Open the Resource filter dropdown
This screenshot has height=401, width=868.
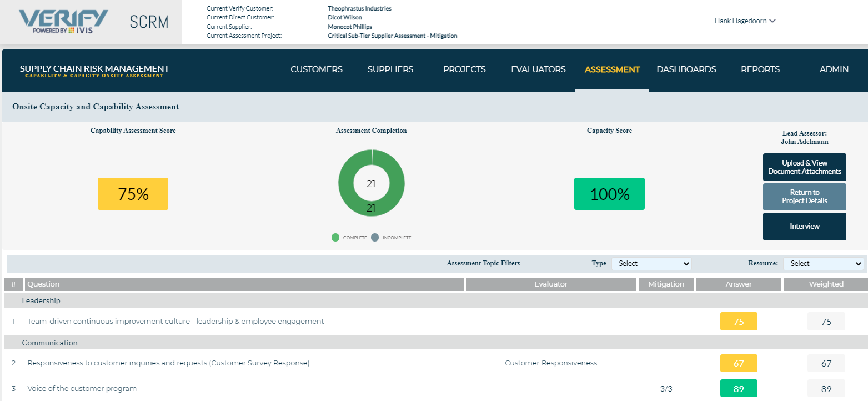coord(824,263)
